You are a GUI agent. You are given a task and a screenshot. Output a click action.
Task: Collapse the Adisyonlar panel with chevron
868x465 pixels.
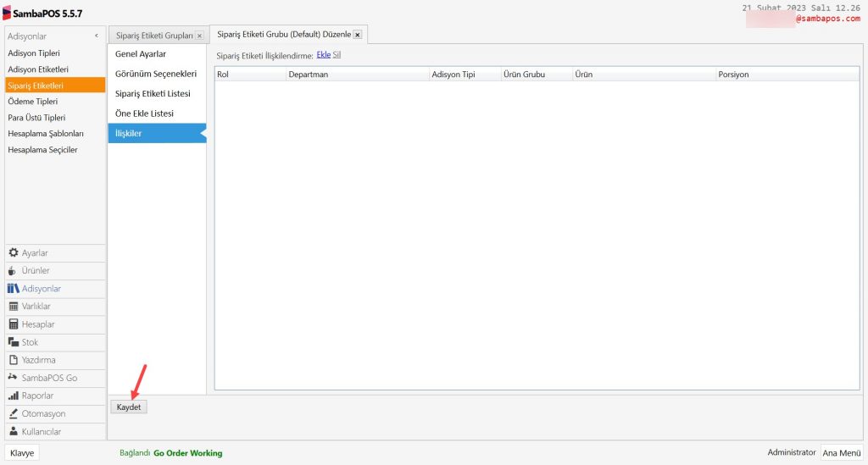coord(96,36)
